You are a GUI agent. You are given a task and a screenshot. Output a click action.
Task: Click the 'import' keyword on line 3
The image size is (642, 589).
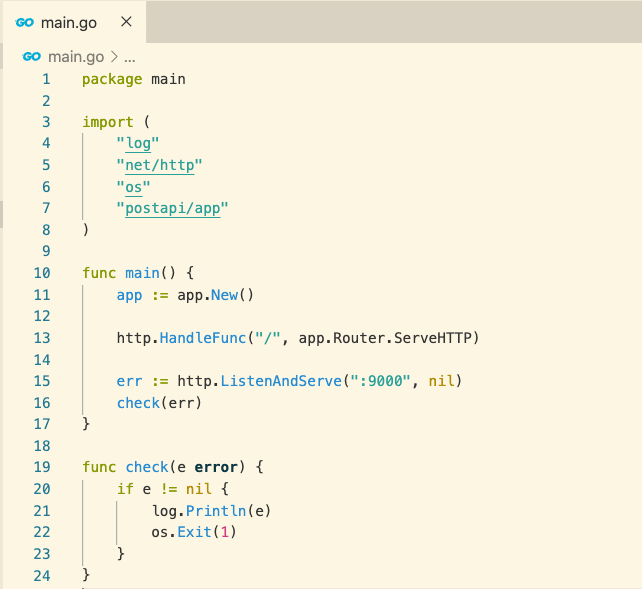click(108, 122)
